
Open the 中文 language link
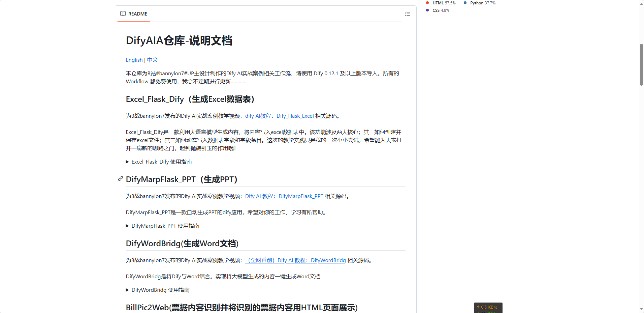[x=152, y=60]
